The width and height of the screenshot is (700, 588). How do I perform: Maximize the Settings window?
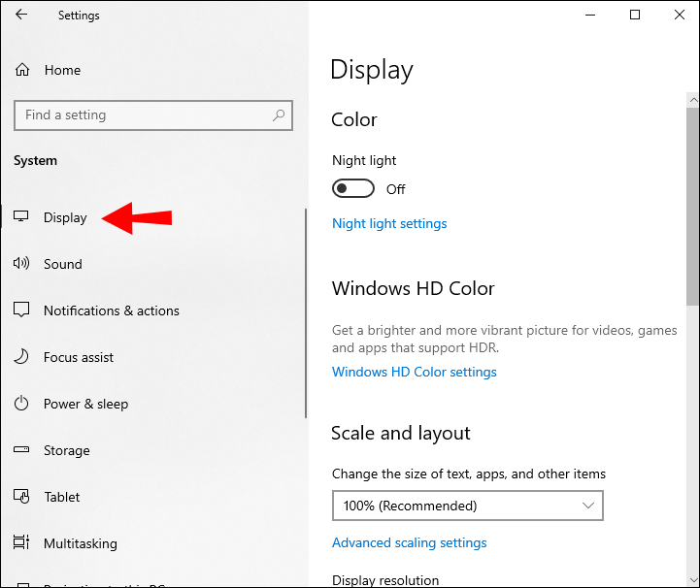coord(634,15)
